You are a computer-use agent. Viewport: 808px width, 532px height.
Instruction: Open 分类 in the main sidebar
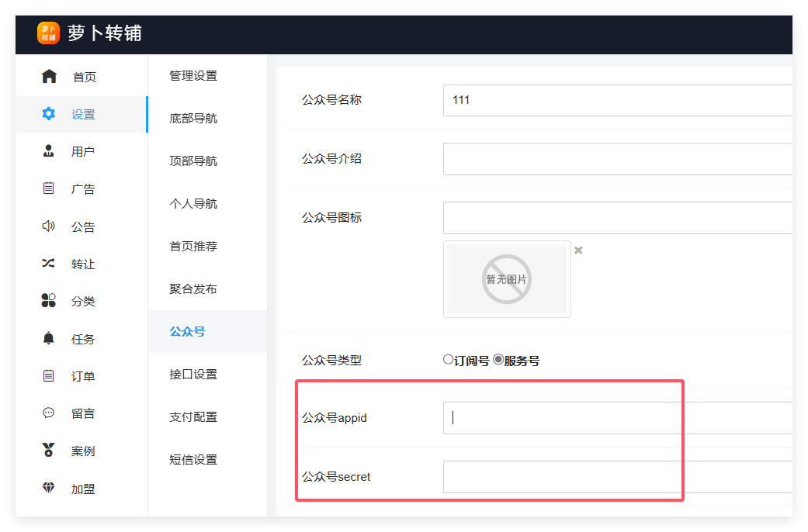[x=81, y=301]
